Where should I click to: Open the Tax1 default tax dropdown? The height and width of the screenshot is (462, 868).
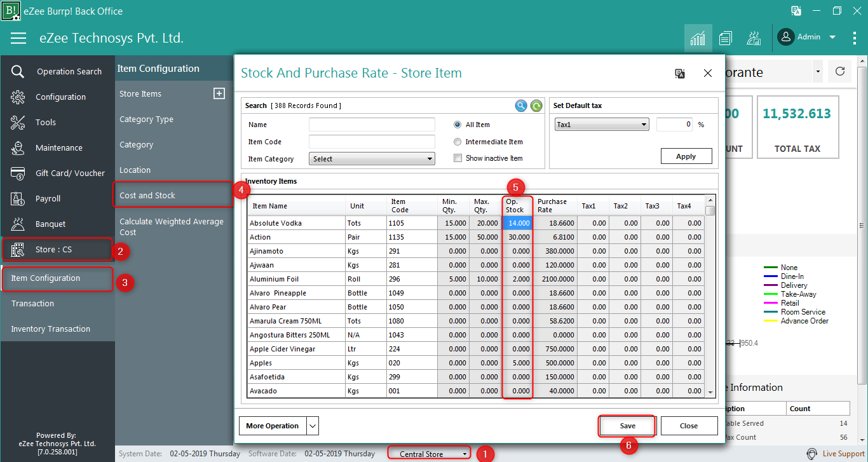point(602,125)
